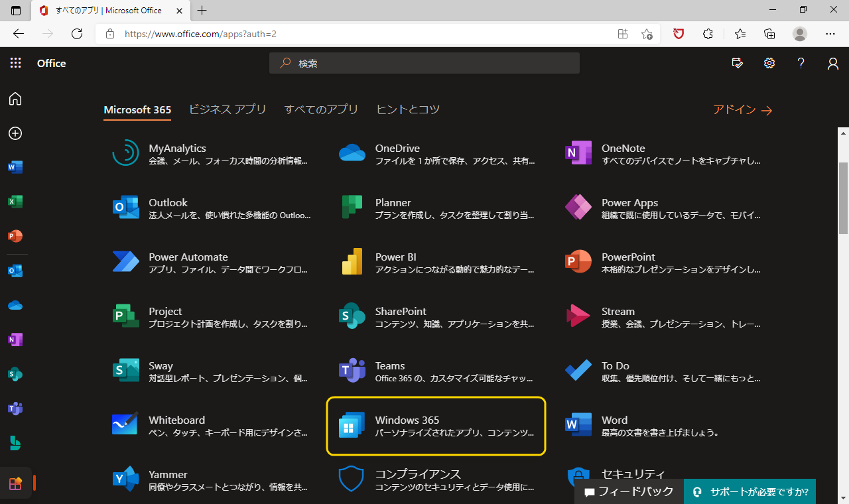The height and width of the screenshot is (504, 849).
Task: Open Outlook from the left sidebar
Action: [x=15, y=271]
